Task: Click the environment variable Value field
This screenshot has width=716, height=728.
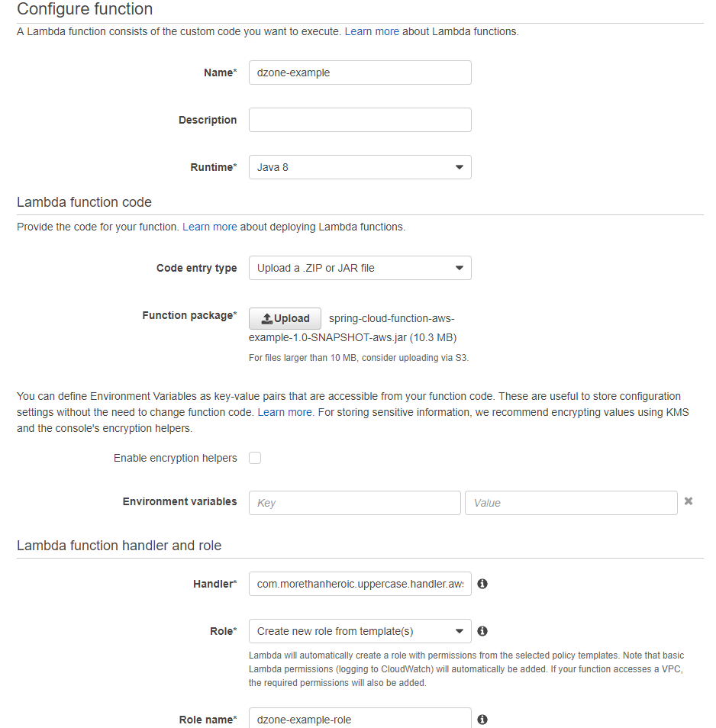Action: coord(570,503)
